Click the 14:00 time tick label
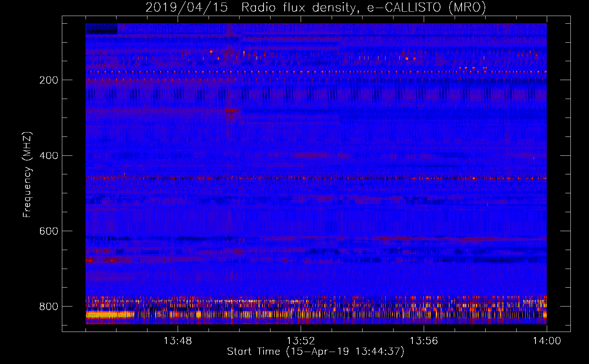The width and height of the screenshot is (589, 364). coord(547,341)
